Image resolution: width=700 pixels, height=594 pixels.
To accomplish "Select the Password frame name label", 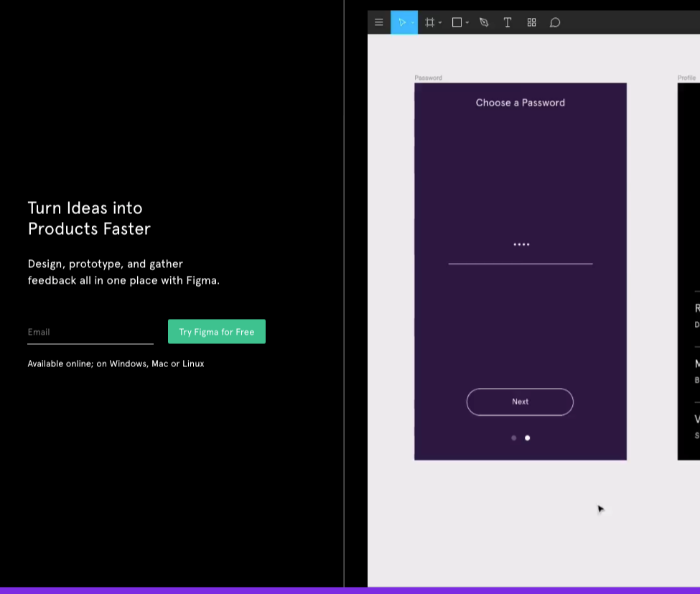I will pyautogui.click(x=428, y=78).
